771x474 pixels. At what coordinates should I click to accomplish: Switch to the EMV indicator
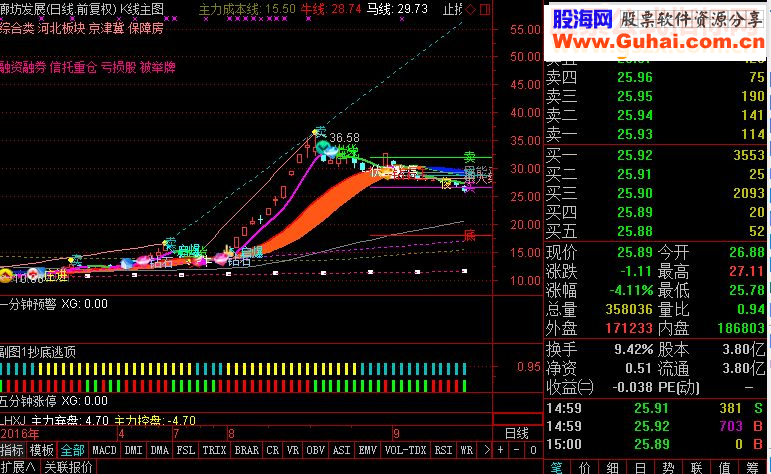point(367,450)
